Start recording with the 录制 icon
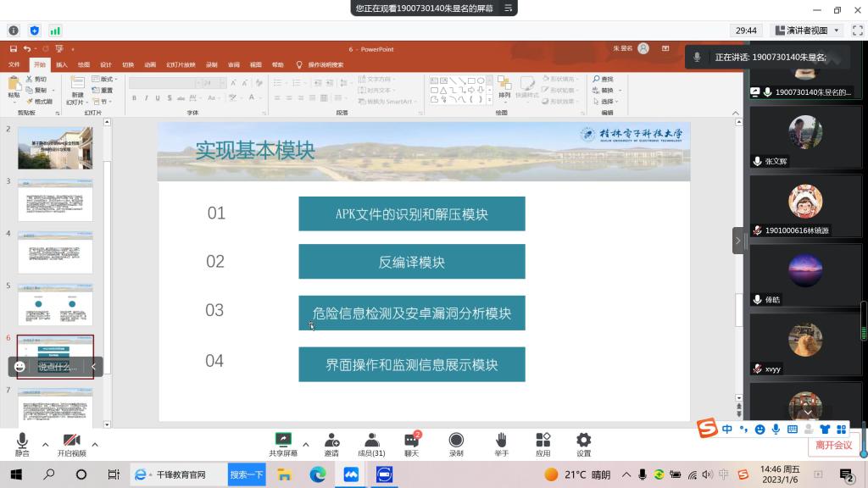 (x=456, y=444)
